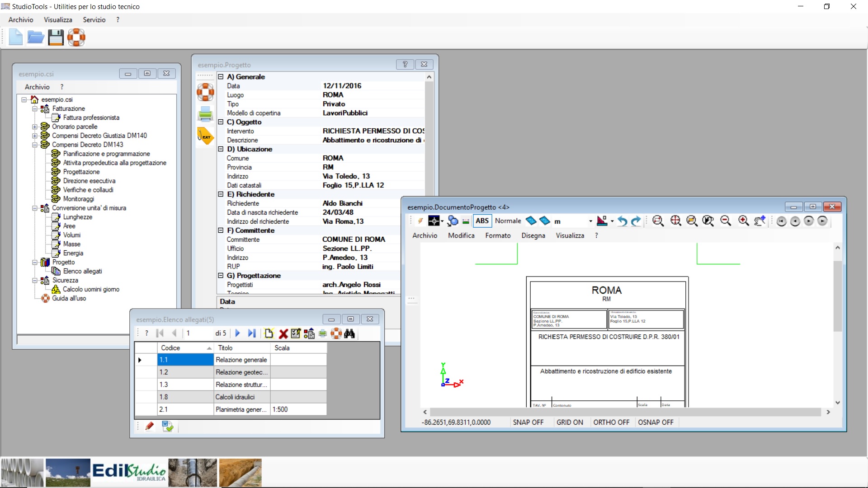Click the Save floppy disk icon
Image resolution: width=868 pixels, height=488 pixels.
56,37
